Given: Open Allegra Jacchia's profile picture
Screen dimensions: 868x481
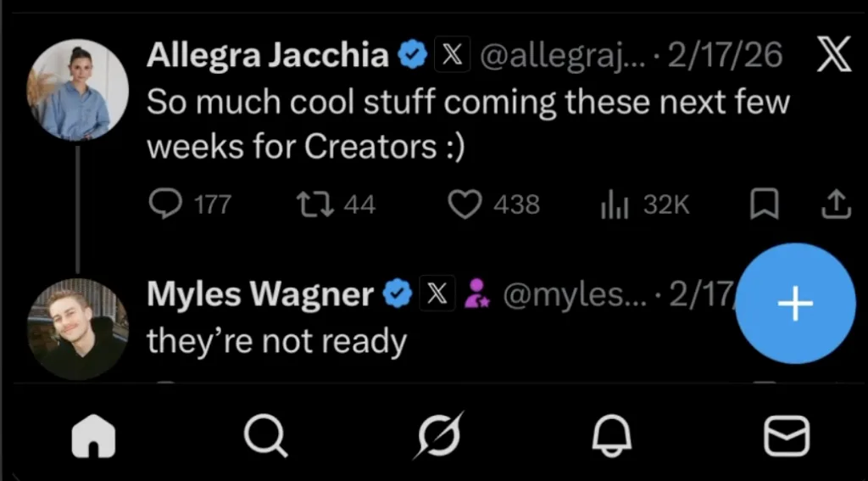Looking at the screenshot, I should click(77, 90).
